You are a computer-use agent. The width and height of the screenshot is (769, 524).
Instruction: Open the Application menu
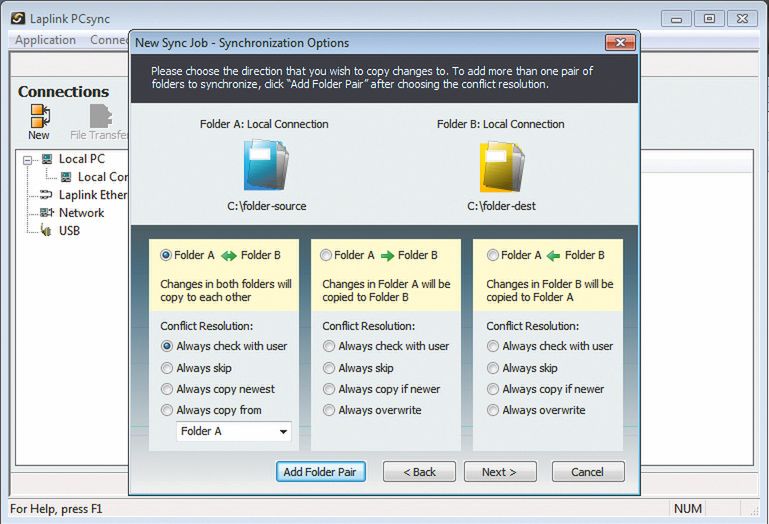point(45,40)
